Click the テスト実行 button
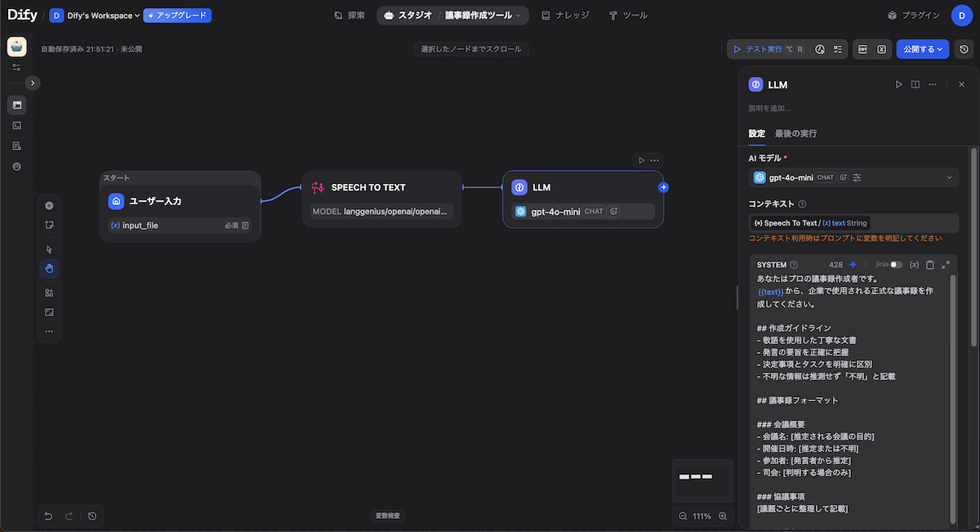980x532 pixels. pyautogui.click(x=764, y=49)
